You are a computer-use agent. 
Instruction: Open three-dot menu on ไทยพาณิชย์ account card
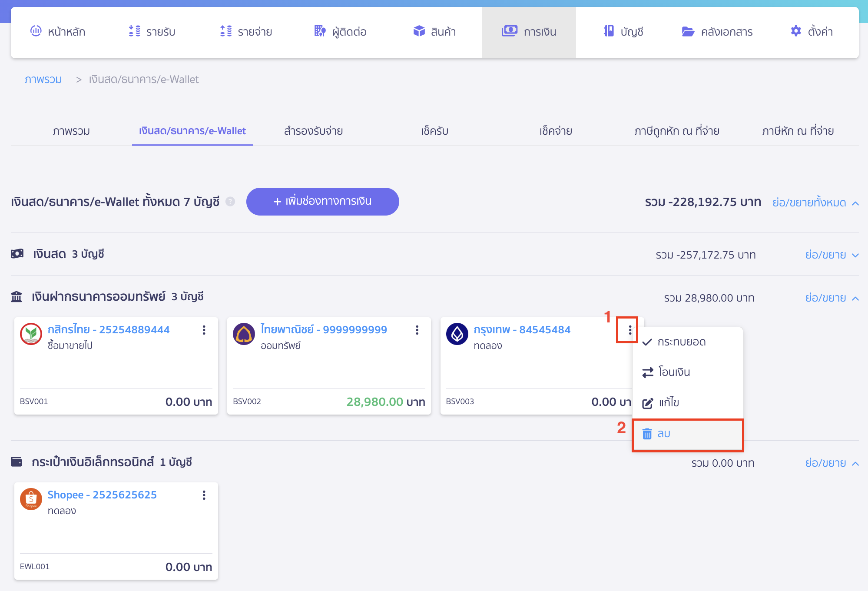point(417,330)
